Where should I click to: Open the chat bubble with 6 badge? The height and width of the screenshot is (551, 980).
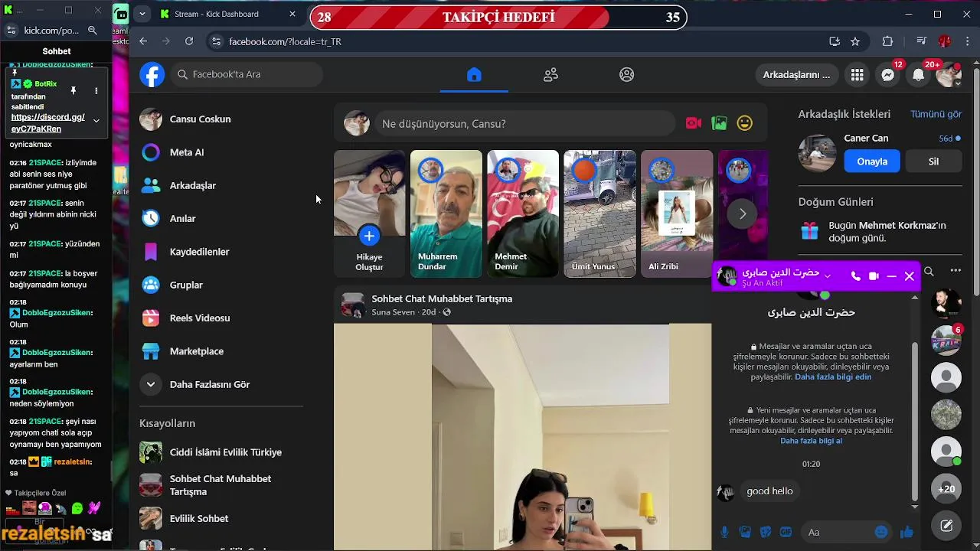click(946, 341)
